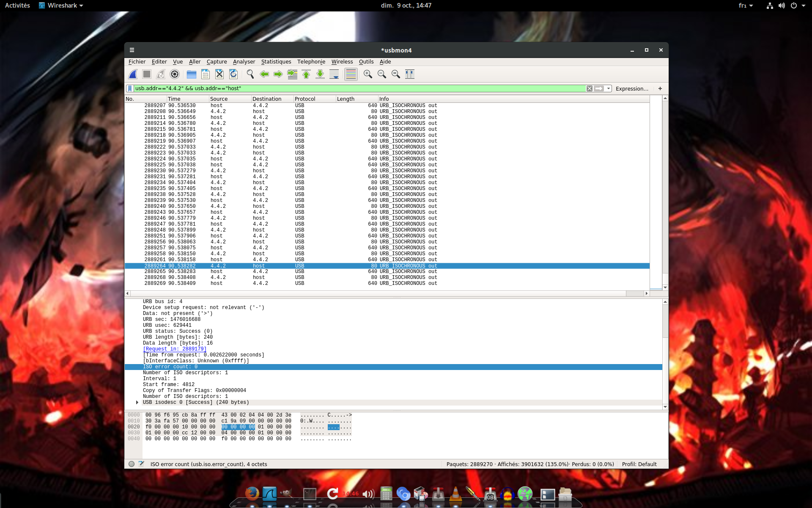Viewport: 812px width, 508px height.
Task: Save the capture file
Action: click(x=206, y=75)
